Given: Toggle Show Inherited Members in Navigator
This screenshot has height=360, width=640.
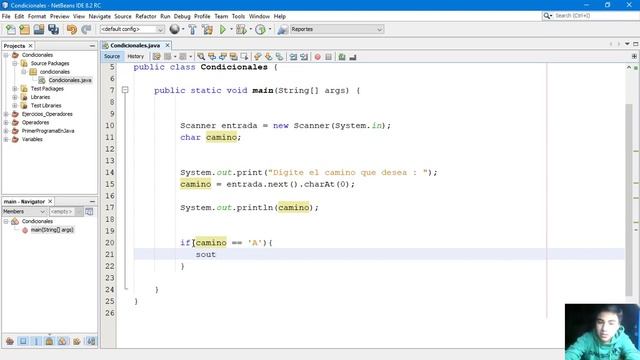Looking at the screenshot, I should click(10, 341).
